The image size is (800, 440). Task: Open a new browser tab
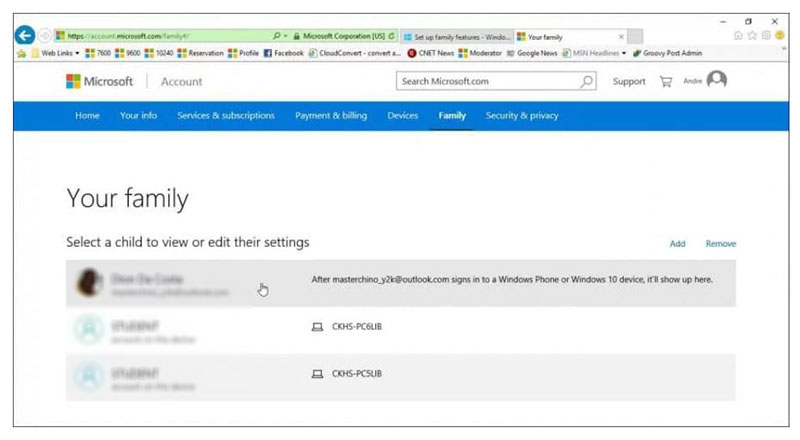(x=635, y=37)
